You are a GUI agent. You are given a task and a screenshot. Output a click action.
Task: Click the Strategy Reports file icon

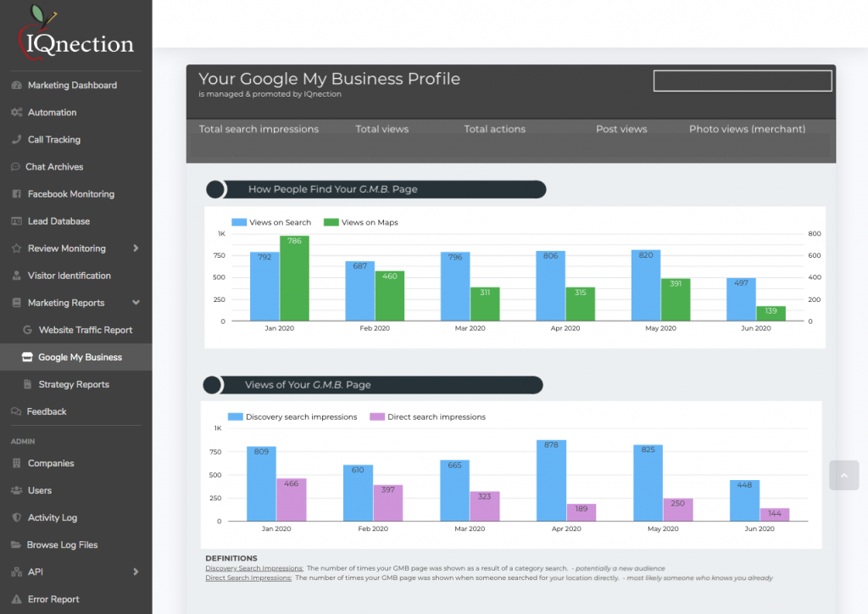point(27,384)
